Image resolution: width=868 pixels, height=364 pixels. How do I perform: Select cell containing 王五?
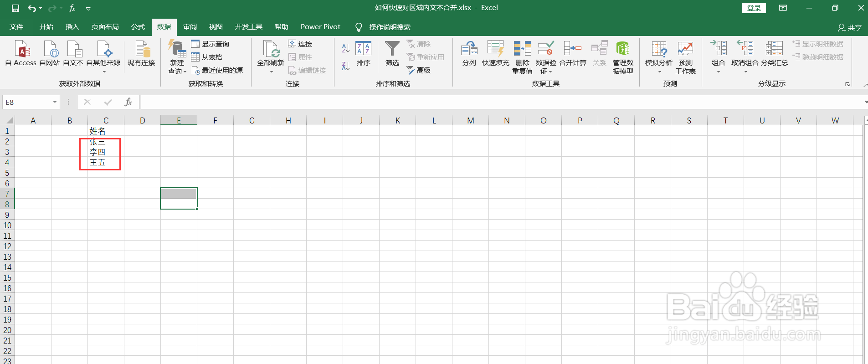pyautogui.click(x=106, y=163)
